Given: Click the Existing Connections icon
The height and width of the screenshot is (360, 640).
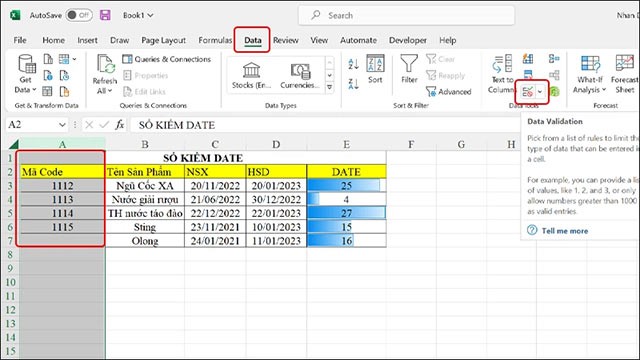Looking at the screenshot, I should [x=64, y=91].
